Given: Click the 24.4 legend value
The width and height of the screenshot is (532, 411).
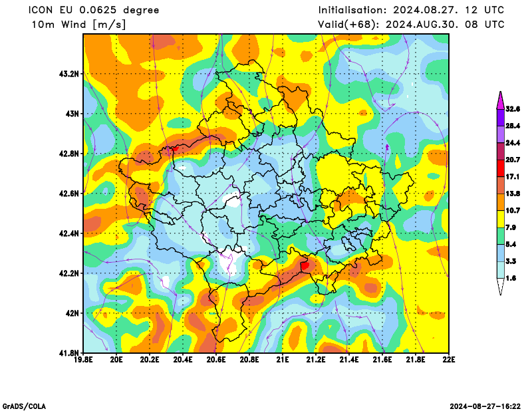Looking at the screenshot, I should [x=513, y=143].
